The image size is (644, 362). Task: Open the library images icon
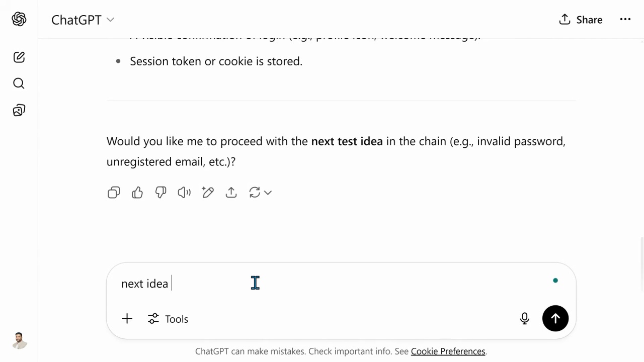pos(19,110)
